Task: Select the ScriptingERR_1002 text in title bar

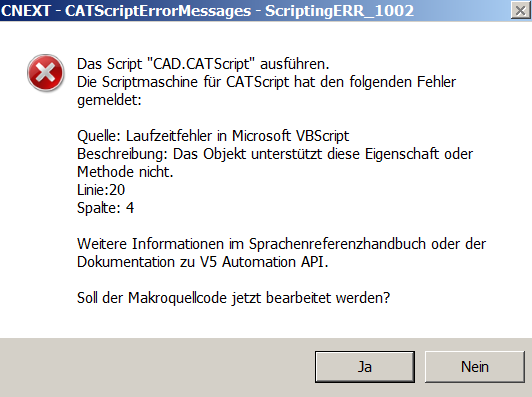Action: [339, 11]
